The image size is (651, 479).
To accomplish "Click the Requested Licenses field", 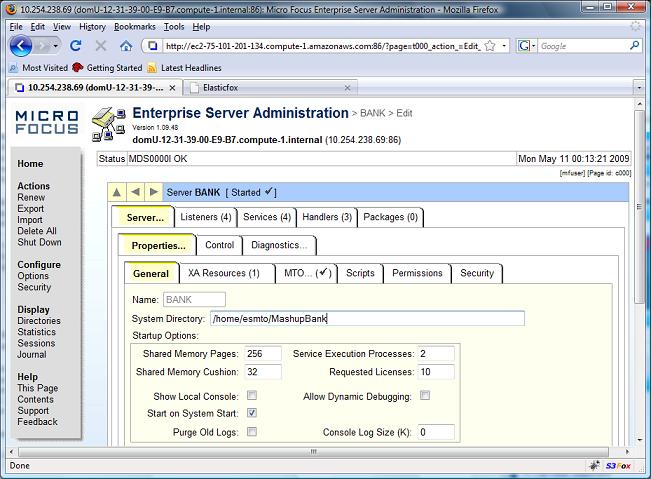I will pos(436,372).
